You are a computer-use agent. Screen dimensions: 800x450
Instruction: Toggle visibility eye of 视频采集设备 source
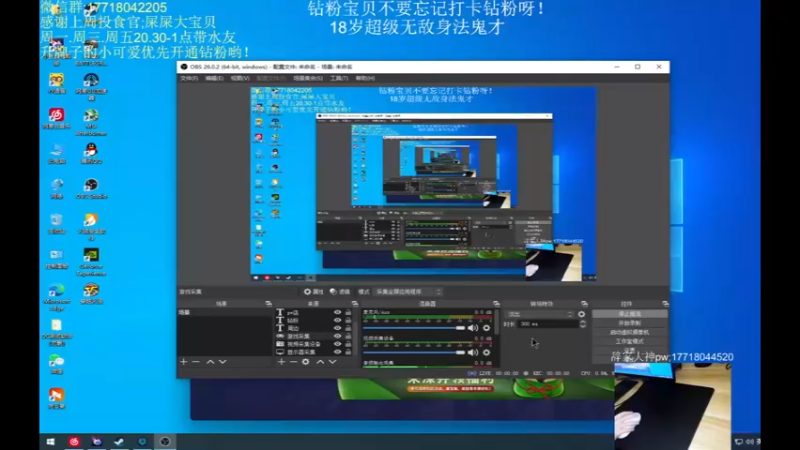[x=337, y=344]
